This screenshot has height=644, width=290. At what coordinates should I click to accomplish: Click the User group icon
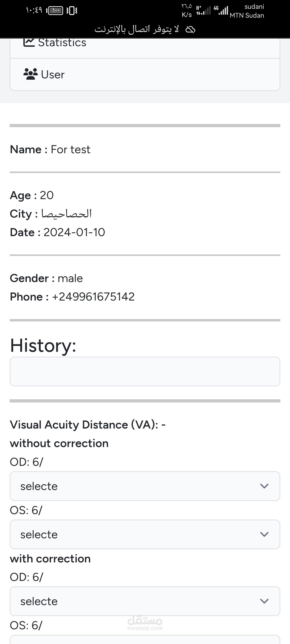coord(31,74)
